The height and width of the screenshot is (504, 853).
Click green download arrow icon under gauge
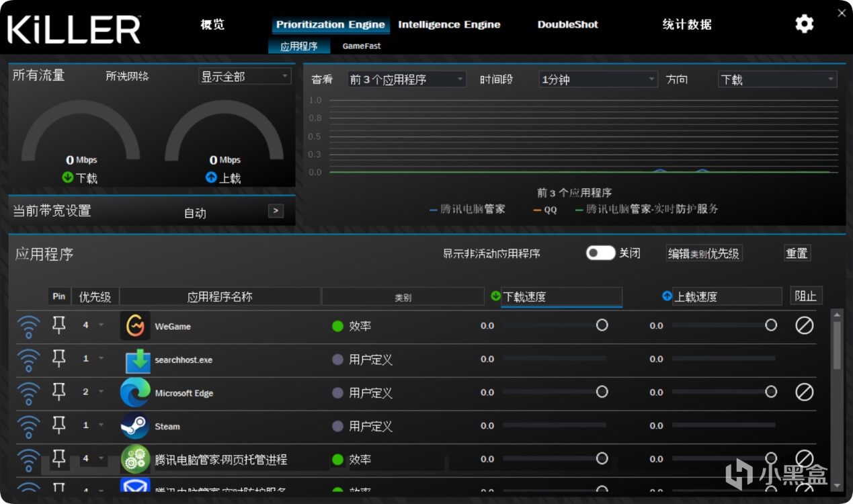[x=68, y=178]
